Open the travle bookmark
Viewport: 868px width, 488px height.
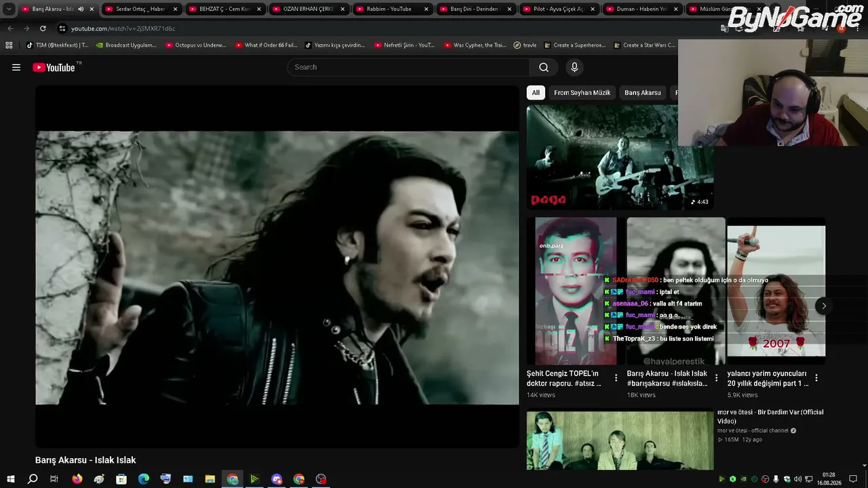pos(526,45)
